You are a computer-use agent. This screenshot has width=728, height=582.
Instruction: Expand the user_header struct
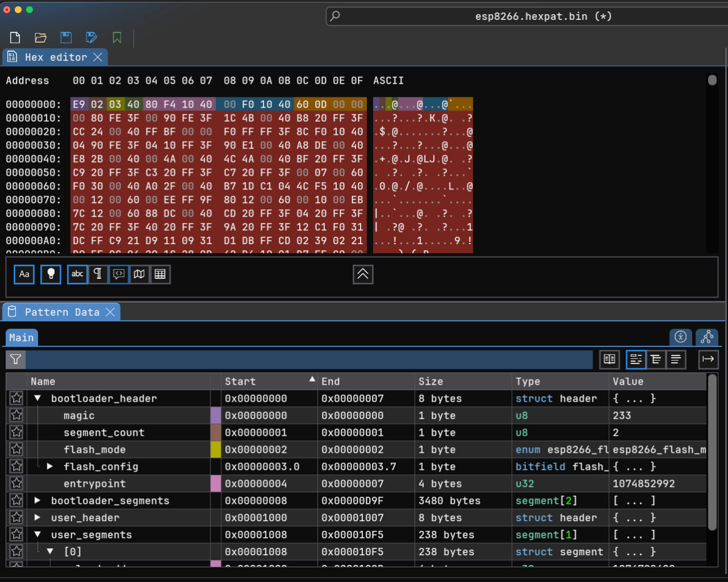point(38,518)
